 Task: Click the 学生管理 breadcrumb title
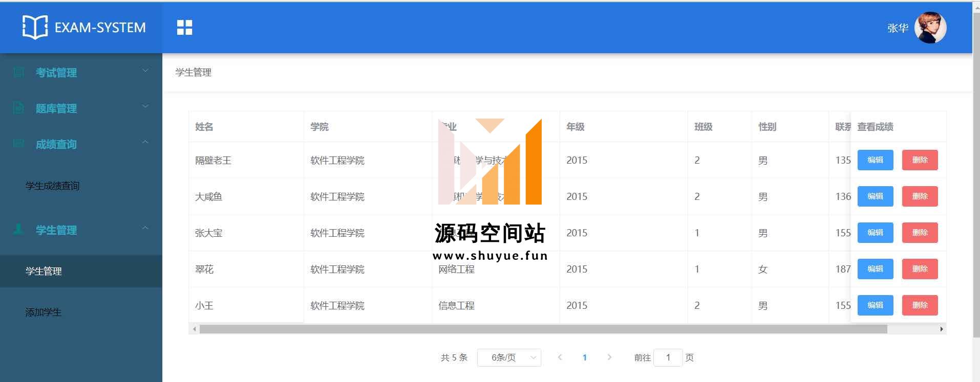194,73
